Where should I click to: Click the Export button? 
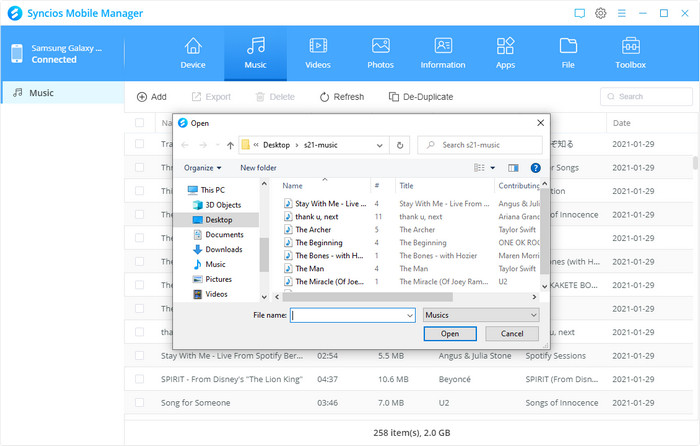211,97
